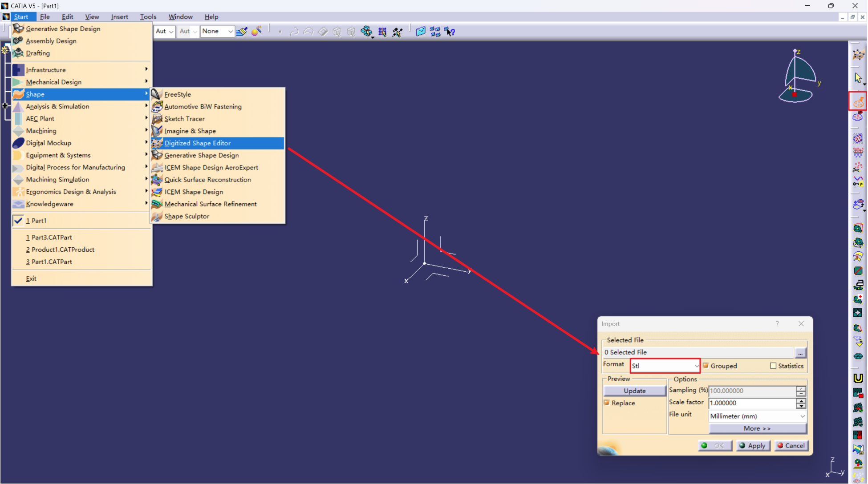Click the envelope message toolbar icon
Viewport: 868px width, 484px height.
tap(420, 32)
